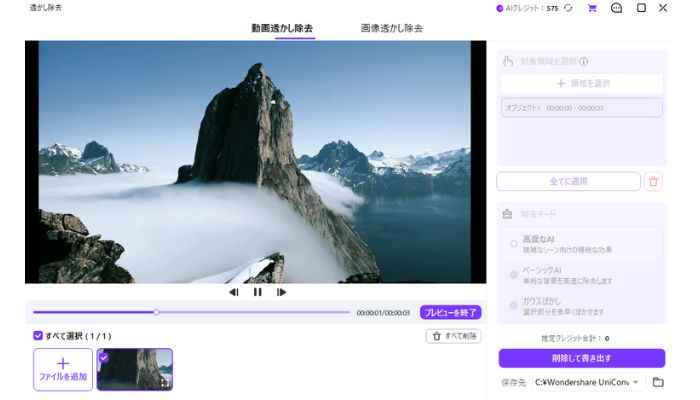Click the プレビューを終了 button
This screenshot has width=700, height=400.
(450, 312)
